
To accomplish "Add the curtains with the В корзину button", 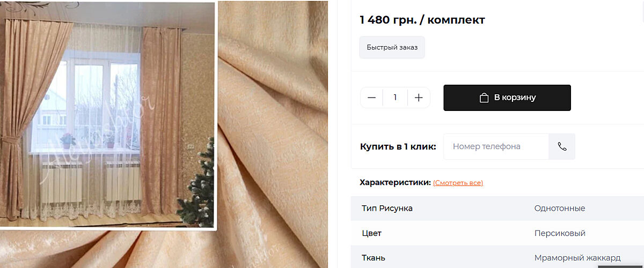I will 507,98.
